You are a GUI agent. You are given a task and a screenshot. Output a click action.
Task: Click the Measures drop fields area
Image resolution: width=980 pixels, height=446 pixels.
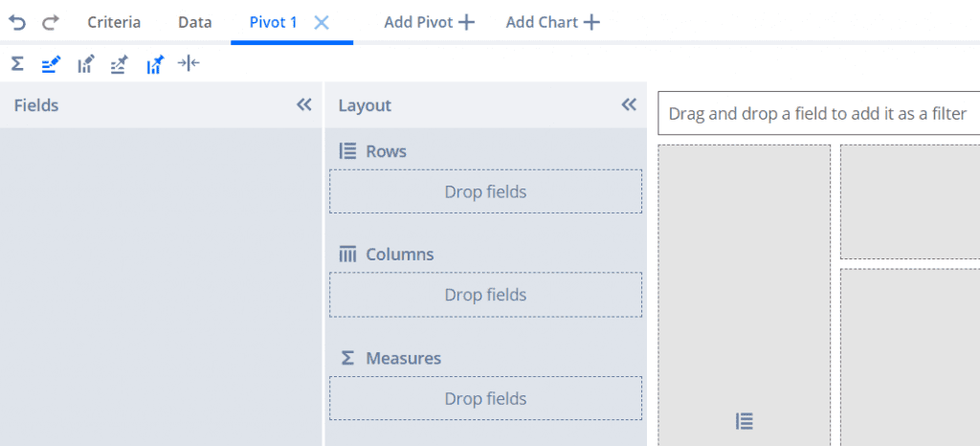click(485, 398)
